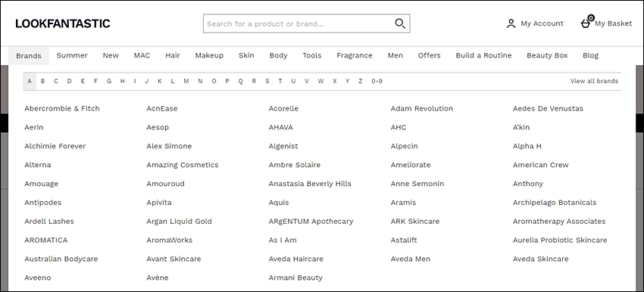
Task: Select letter D in brand index
Action: (70, 81)
